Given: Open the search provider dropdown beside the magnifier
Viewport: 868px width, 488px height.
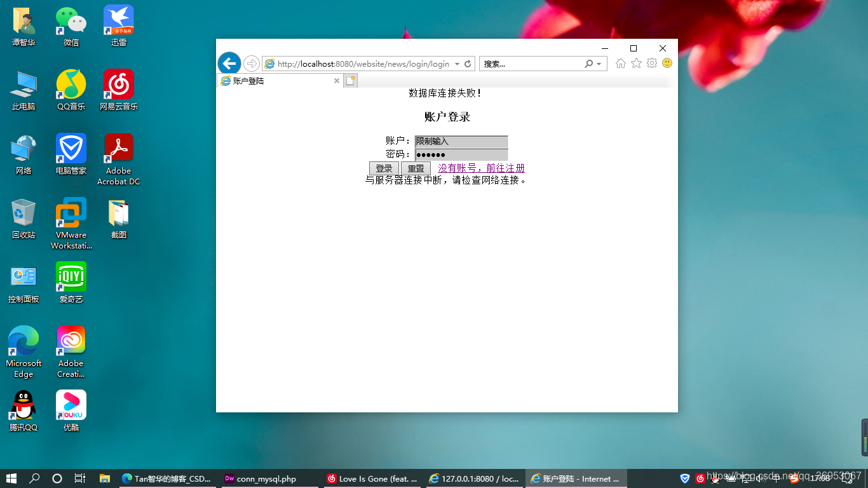Looking at the screenshot, I should click(597, 64).
